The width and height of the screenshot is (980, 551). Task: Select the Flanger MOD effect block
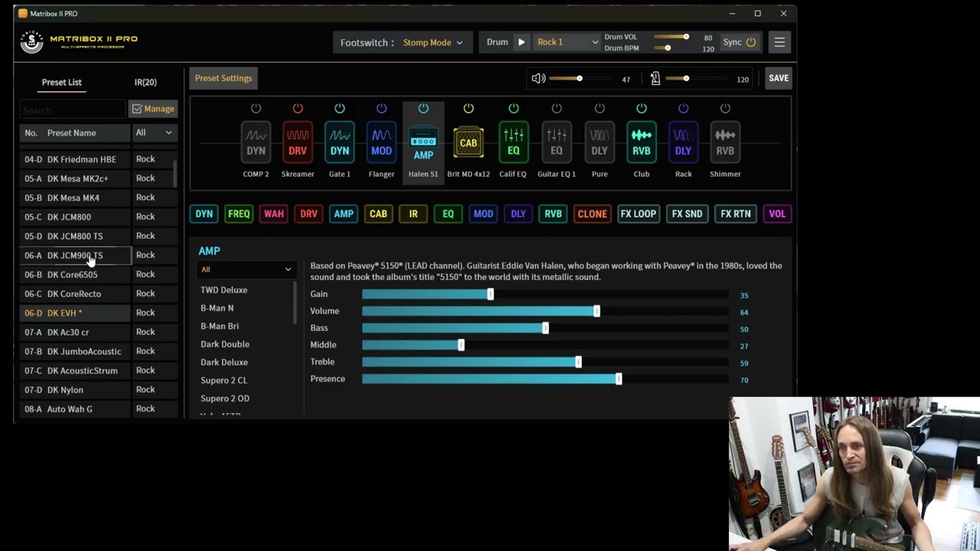pyautogui.click(x=381, y=142)
